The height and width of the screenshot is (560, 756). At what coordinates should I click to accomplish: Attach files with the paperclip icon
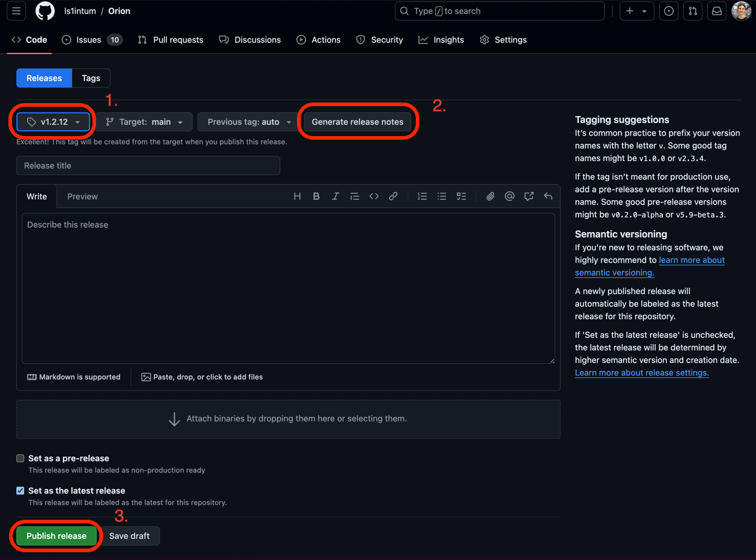(490, 196)
